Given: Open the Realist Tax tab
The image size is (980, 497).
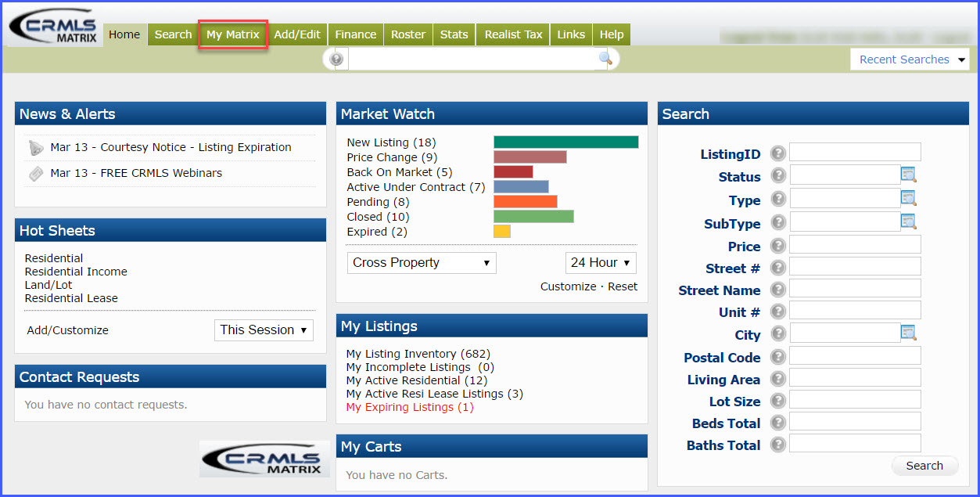Looking at the screenshot, I should (513, 34).
